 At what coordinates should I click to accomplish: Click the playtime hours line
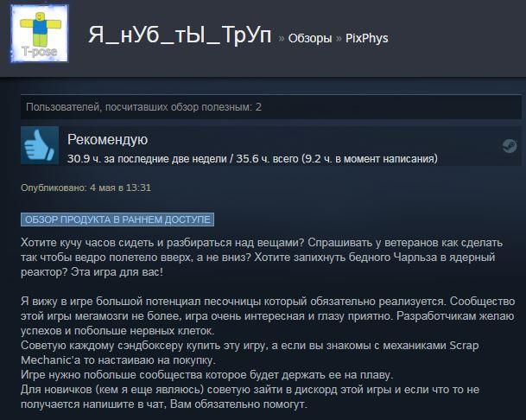click(x=252, y=158)
